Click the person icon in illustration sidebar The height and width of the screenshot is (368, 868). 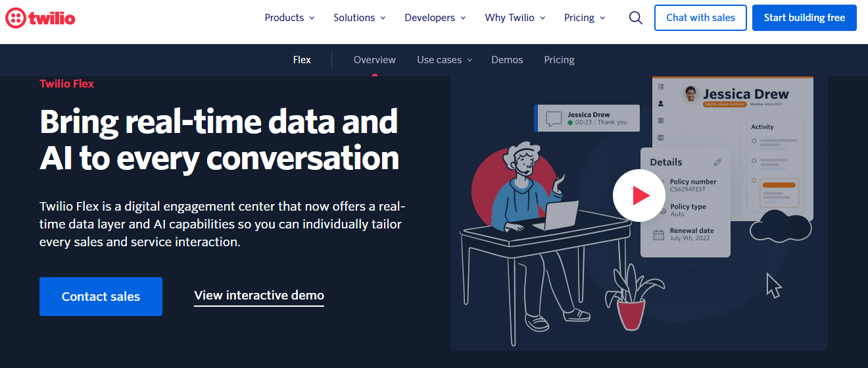tap(661, 103)
